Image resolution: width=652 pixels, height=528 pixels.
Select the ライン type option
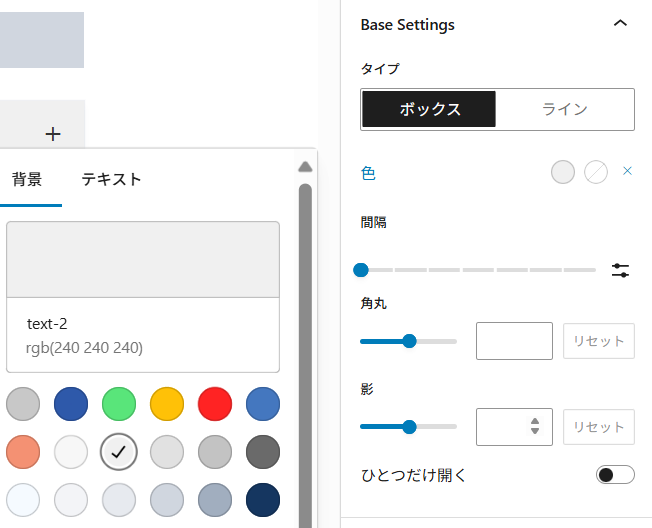point(565,110)
